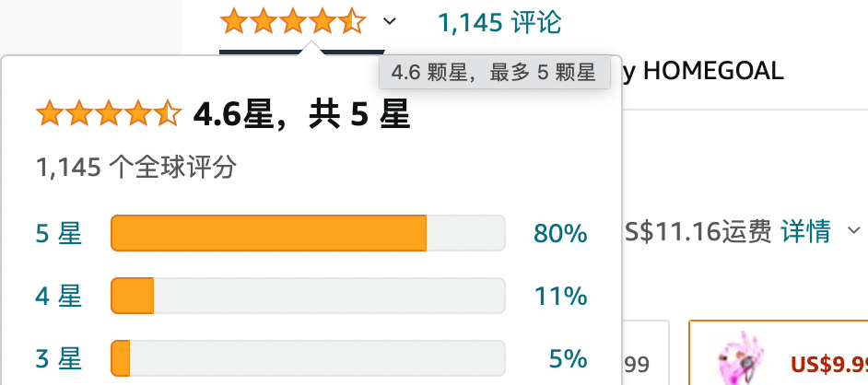This screenshot has height=385, width=868.
Task: Click the HOMEGOAL brand text
Action: [713, 71]
